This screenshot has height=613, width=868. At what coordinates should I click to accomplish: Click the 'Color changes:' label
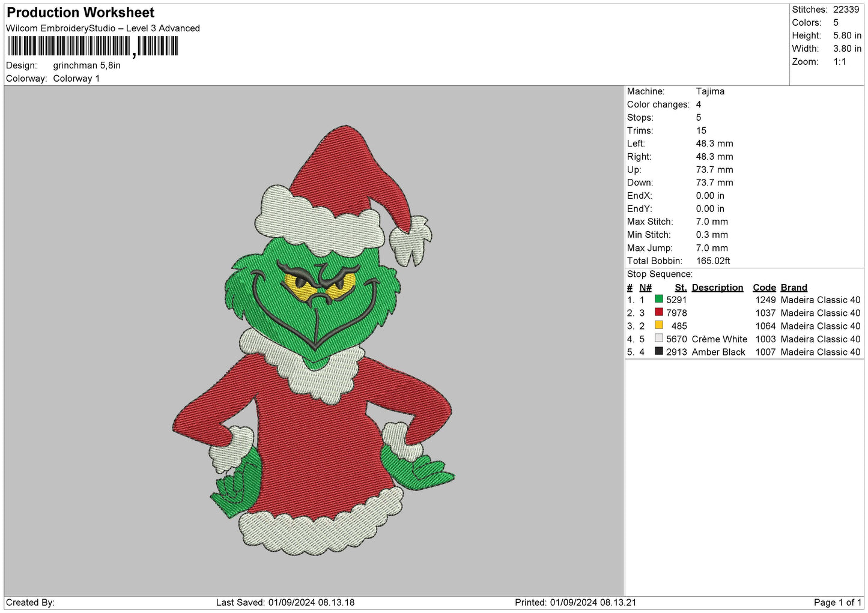pos(658,104)
